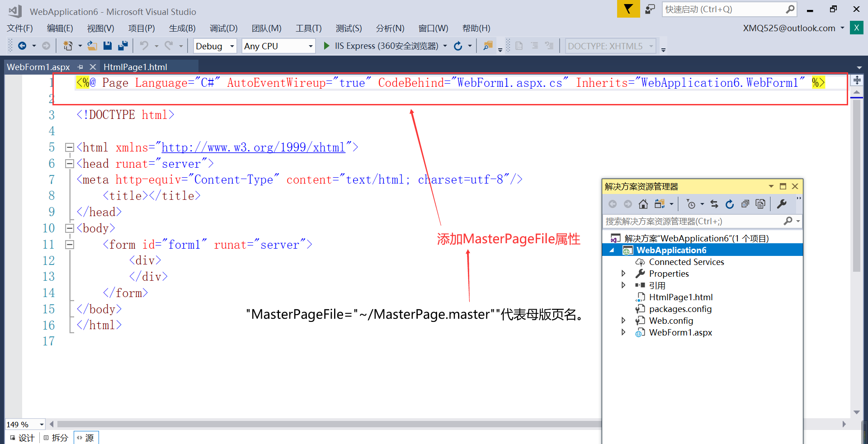Open the Debug configuration dropdown
This screenshot has height=444, width=868.
coord(231,46)
